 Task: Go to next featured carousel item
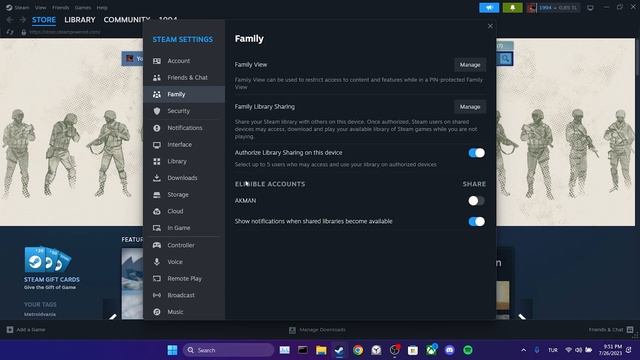pos(523,316)
